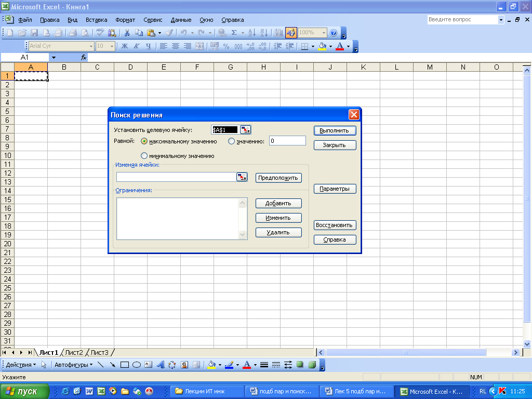Insert WordArt from drawing toolbar
This screenshot has width=532, height=399.
point(161,365)
